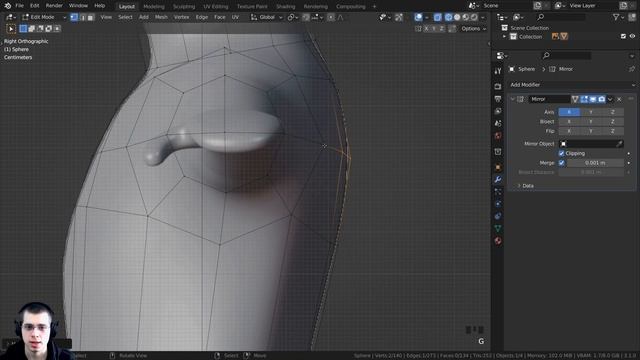This screenshot has width=640, height=360.
Task: Open the Edit Mode dropdown
Action: (x=44, y=17)
